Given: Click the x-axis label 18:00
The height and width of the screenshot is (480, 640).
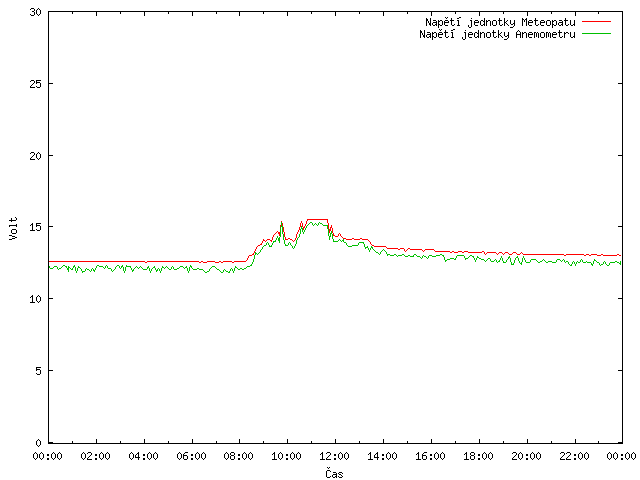Looking at the screenshot, I should tap(478, 456).
